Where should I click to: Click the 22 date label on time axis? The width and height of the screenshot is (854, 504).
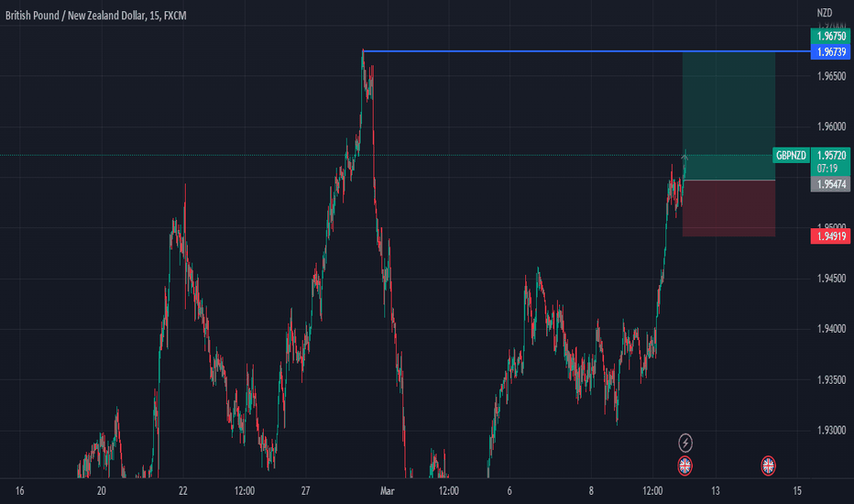(183, 491)
